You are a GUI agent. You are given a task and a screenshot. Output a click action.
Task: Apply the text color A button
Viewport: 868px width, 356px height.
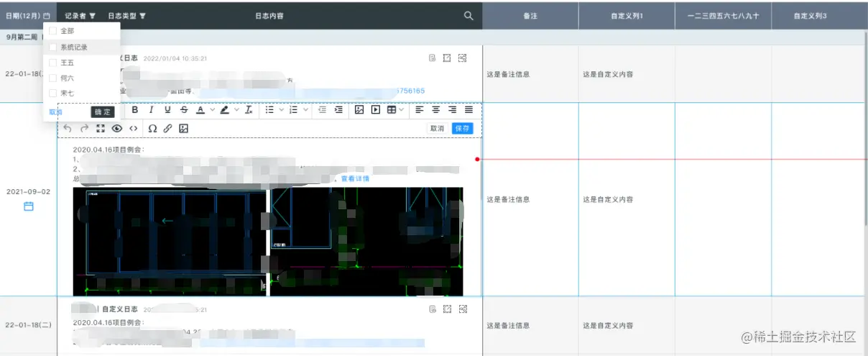click(200, 110)
